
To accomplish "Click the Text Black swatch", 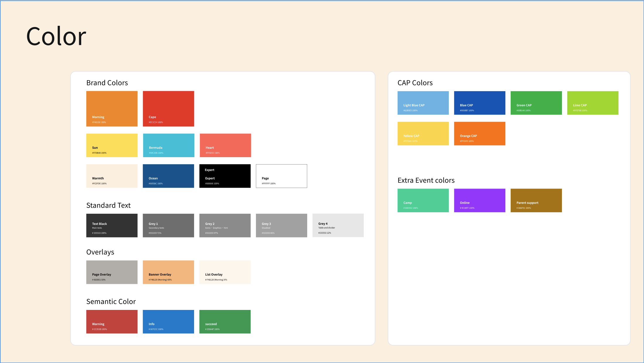I will [x=112, y=225].
